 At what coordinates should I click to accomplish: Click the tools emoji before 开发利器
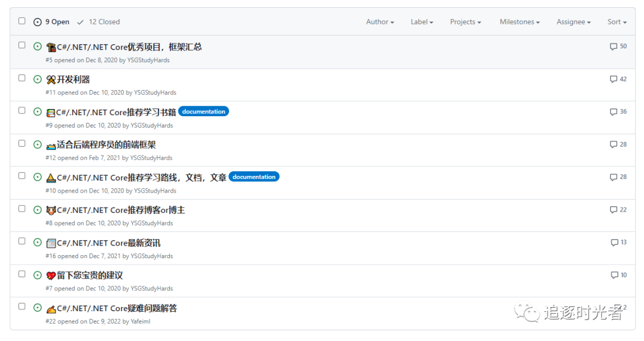tap(51, 80)
